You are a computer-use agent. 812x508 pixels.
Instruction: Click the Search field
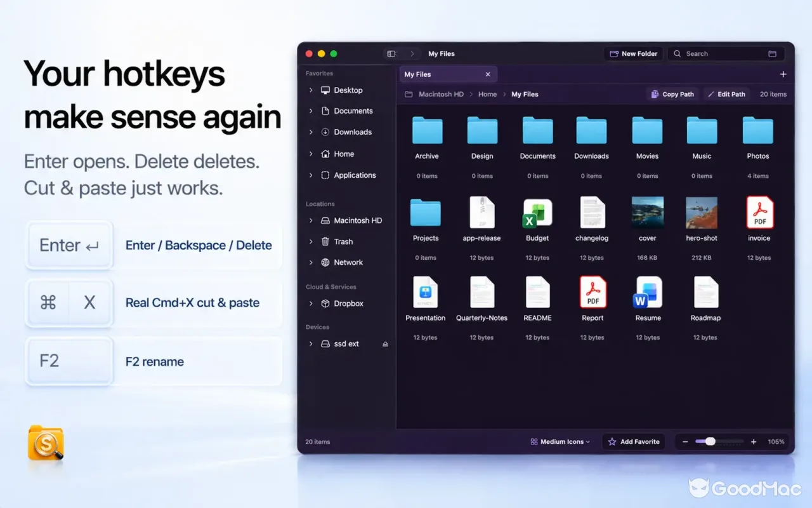pos(726,54)
